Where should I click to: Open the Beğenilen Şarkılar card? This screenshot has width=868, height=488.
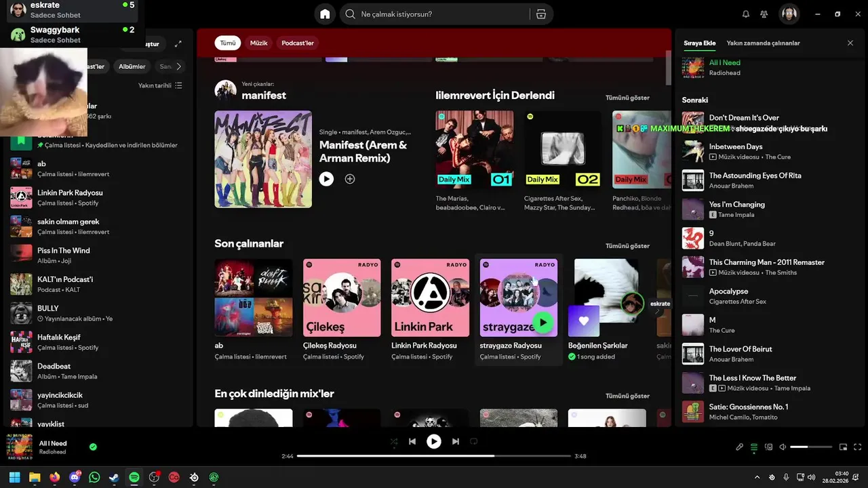coord(607,310)
